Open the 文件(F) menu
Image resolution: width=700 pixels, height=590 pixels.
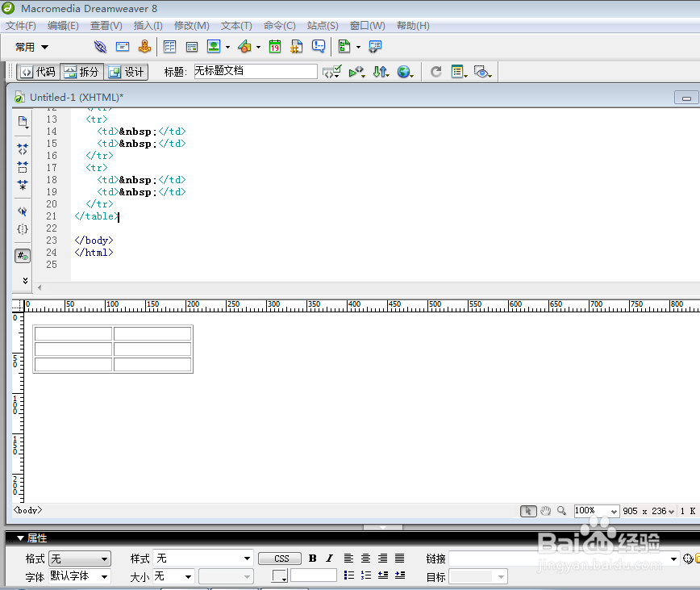click(x=20, y=26)
